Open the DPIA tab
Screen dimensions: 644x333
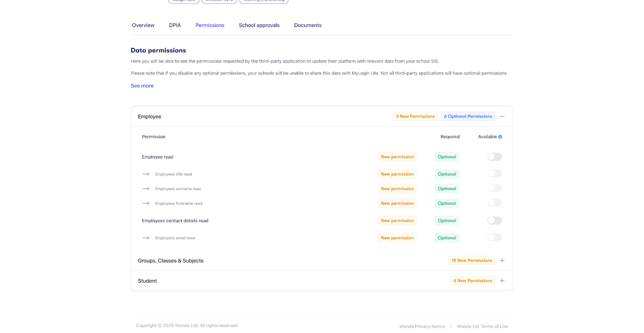click(175, 25)
